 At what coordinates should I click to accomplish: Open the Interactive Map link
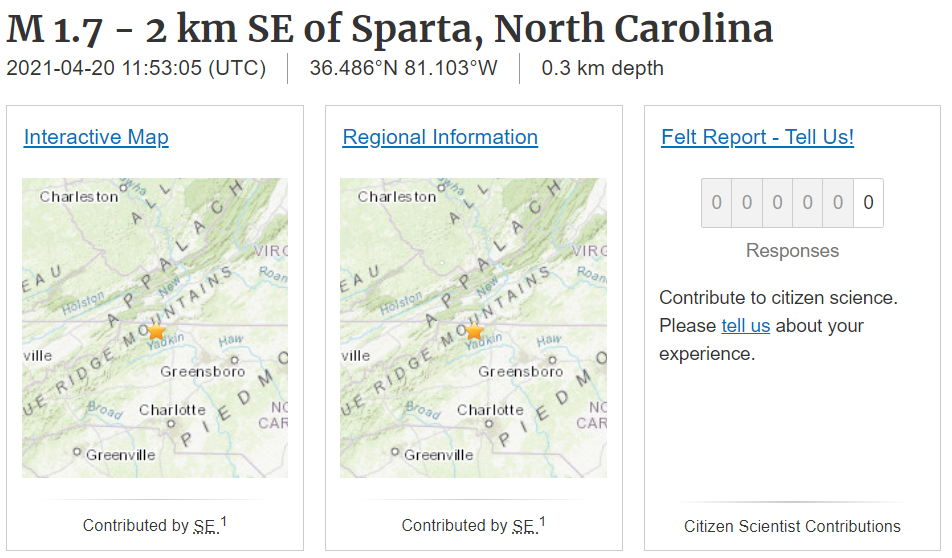click(x=96, y=137)
